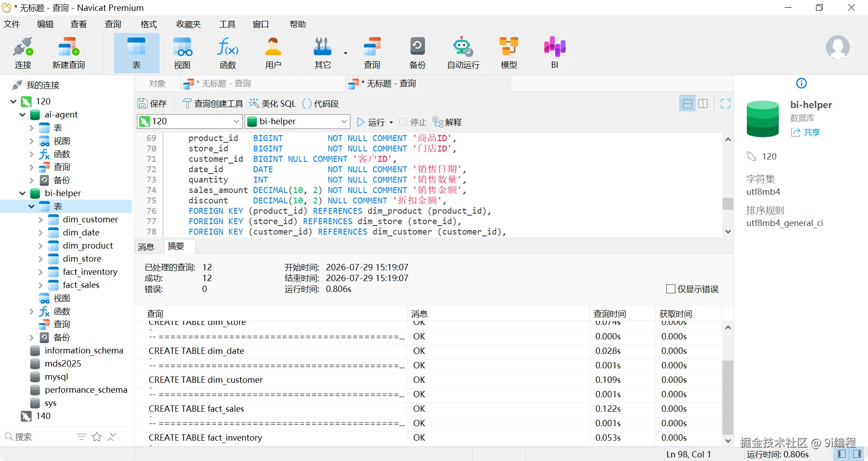Expand the dim_customer table node
The height and width of the screenshot is (461, 868).
click(40, 220)
